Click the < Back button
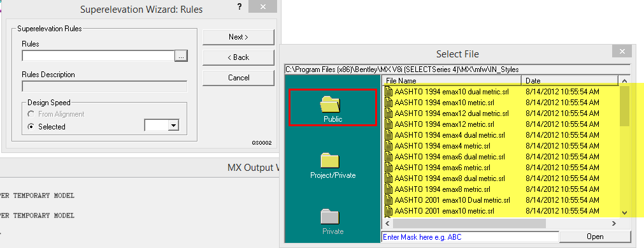Screen dimensions: 644x248 pos(238,57)
